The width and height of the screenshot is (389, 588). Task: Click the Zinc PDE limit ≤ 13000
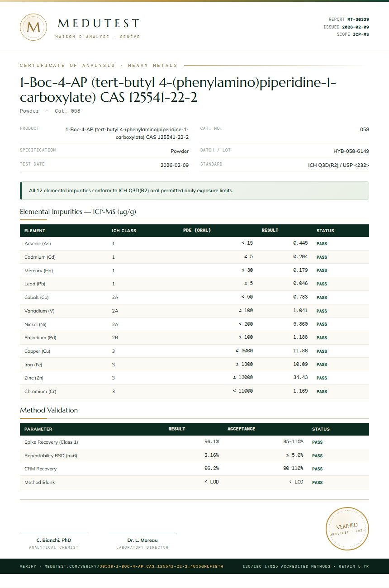[243, 378]
